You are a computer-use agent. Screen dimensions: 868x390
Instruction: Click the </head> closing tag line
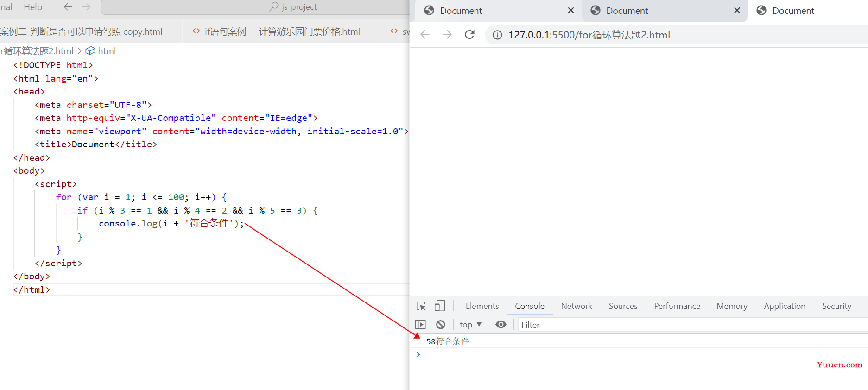(32, 158)
